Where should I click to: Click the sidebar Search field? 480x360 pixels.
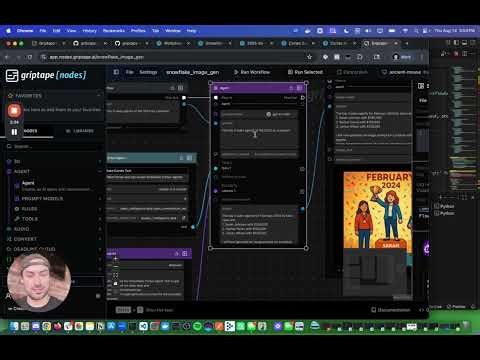point(53,147)
